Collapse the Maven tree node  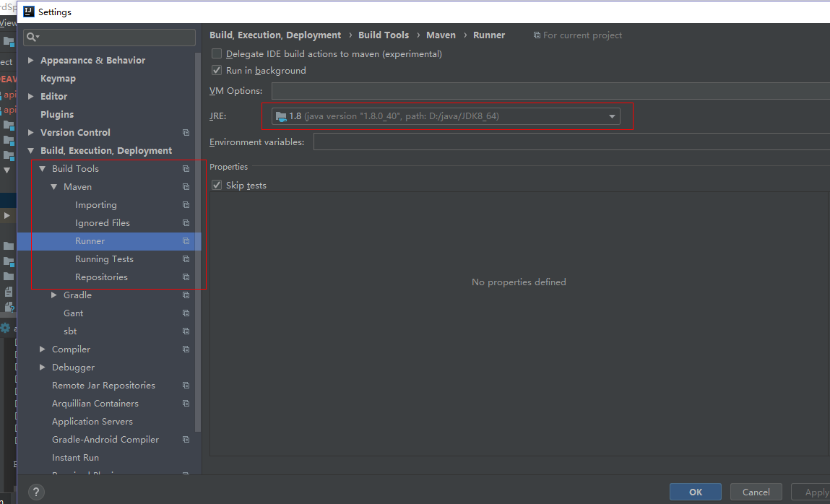pos(54,186)
